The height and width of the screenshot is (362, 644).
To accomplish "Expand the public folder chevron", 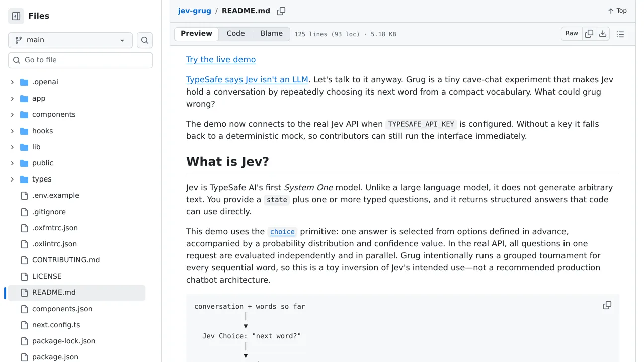I will pyautogui.click(x=12, y=163).
